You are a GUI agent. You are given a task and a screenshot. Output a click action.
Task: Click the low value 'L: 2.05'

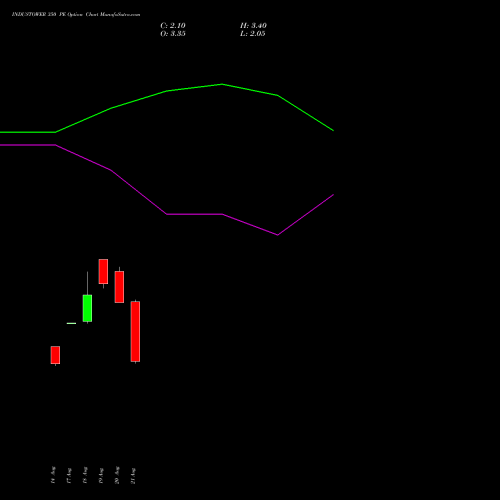click(253, 34)
